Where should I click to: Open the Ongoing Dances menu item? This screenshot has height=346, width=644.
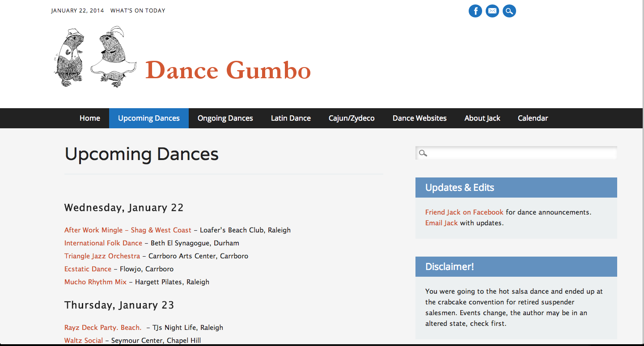click(x=225, y=118)
